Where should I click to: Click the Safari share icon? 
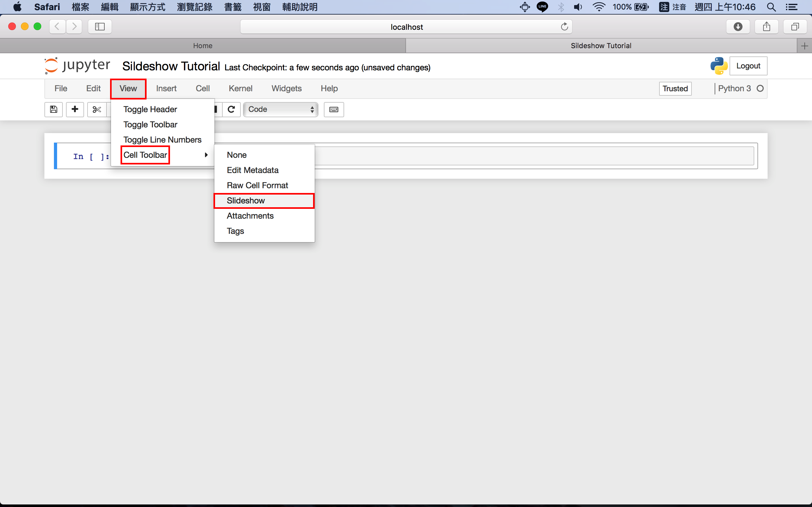(766, 27)
